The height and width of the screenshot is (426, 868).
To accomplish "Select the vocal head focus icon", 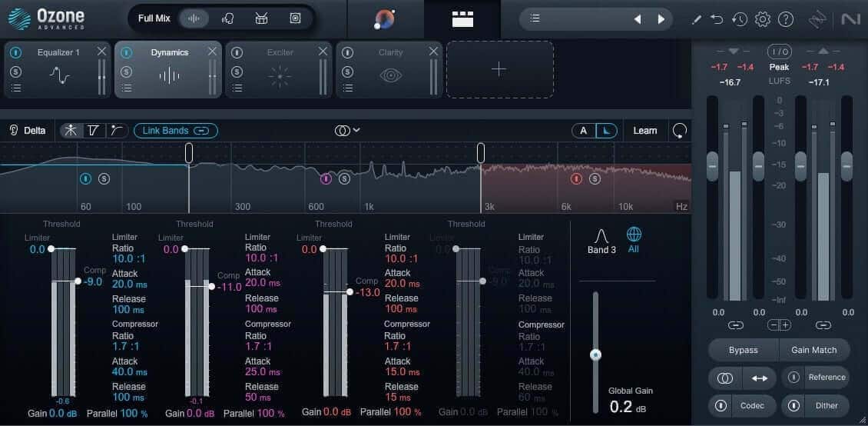I will click(x=227, y=18).
